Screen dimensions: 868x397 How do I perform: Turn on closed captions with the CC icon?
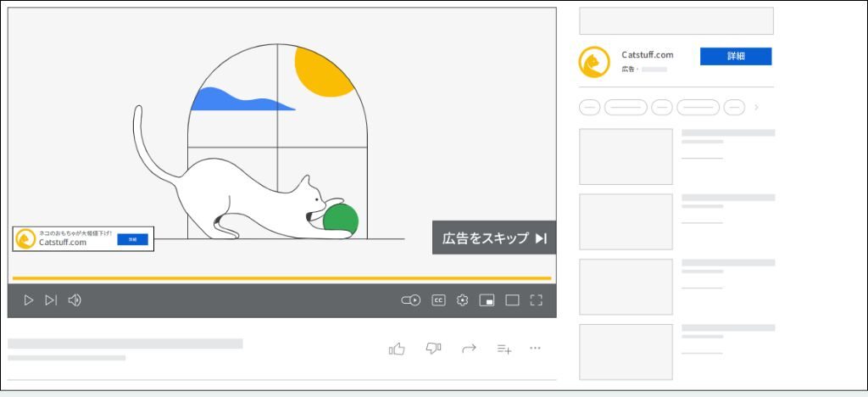[x=438, y=300]
